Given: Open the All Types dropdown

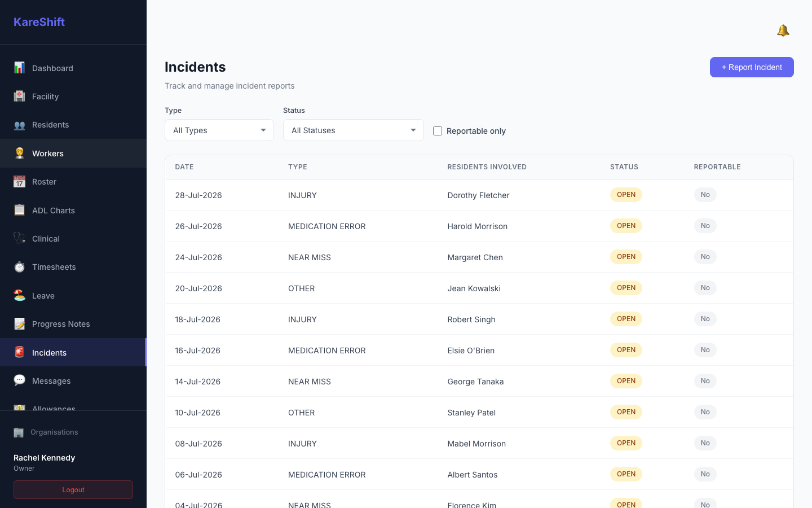Looking at the screenshot, I should tap(219, 130).
